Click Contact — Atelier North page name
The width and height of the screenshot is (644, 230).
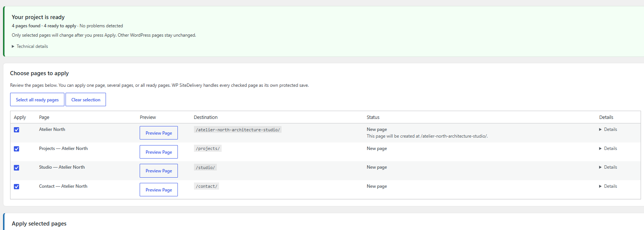[x=63, y=186]
